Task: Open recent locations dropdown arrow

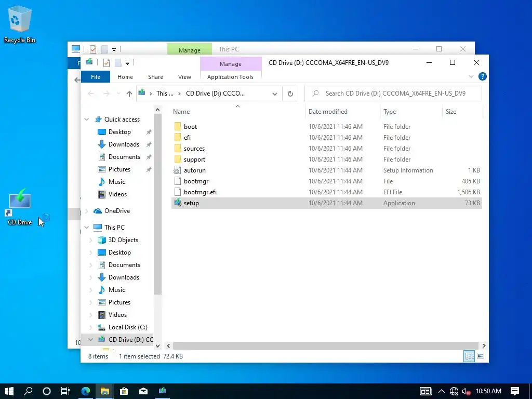Action: 118,94
